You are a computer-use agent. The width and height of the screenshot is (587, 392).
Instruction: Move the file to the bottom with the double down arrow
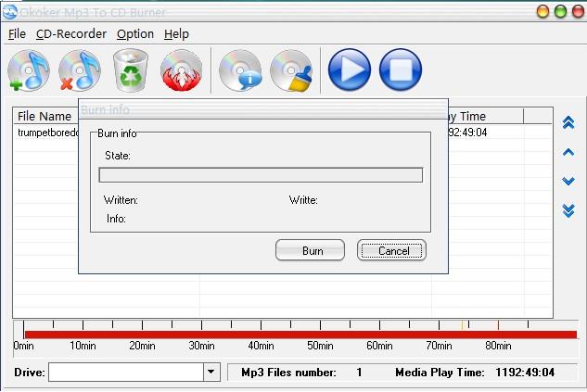[x=568, y=211]
